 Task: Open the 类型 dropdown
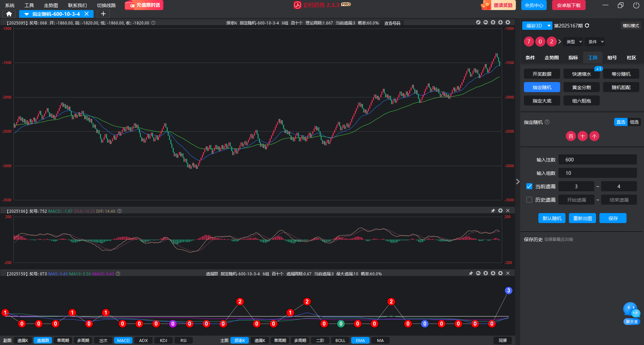(x=574, y=42)
